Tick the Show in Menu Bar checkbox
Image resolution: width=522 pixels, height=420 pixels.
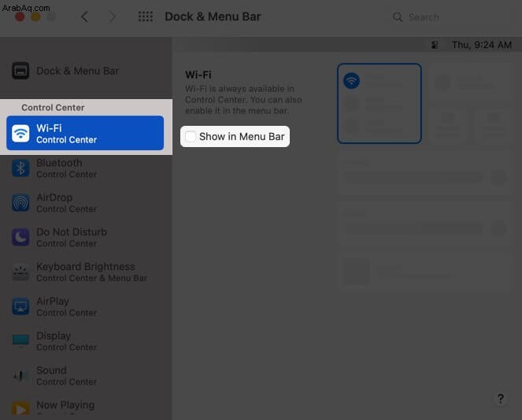pos(191,136)
